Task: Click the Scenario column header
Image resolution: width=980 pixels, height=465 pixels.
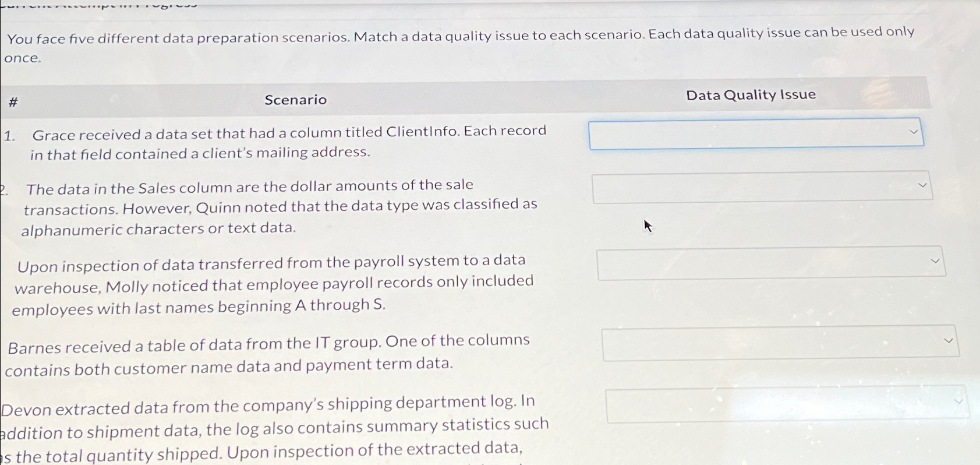Action: pyautogui.click(x=295, y=100)
